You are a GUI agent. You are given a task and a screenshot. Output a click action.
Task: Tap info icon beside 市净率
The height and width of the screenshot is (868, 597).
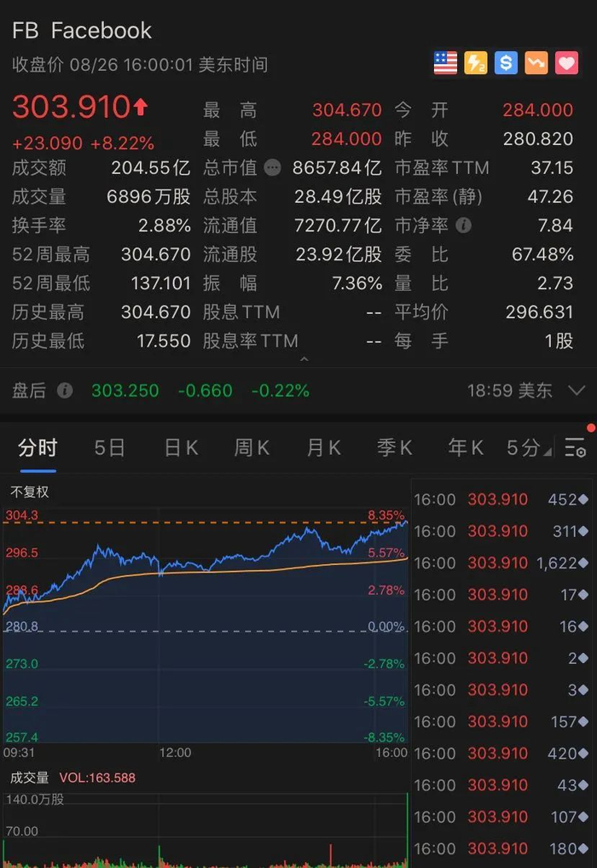click(464, 225)
